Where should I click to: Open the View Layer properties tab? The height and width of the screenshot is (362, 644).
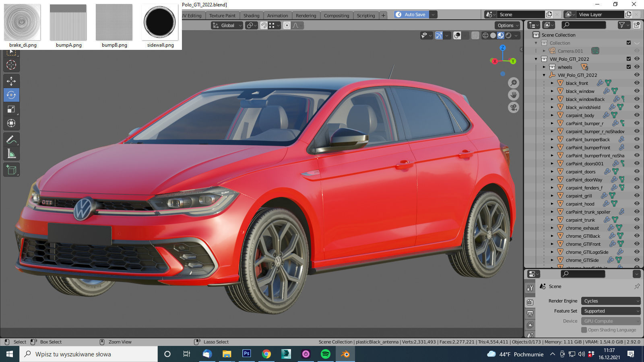coord(530,325)
